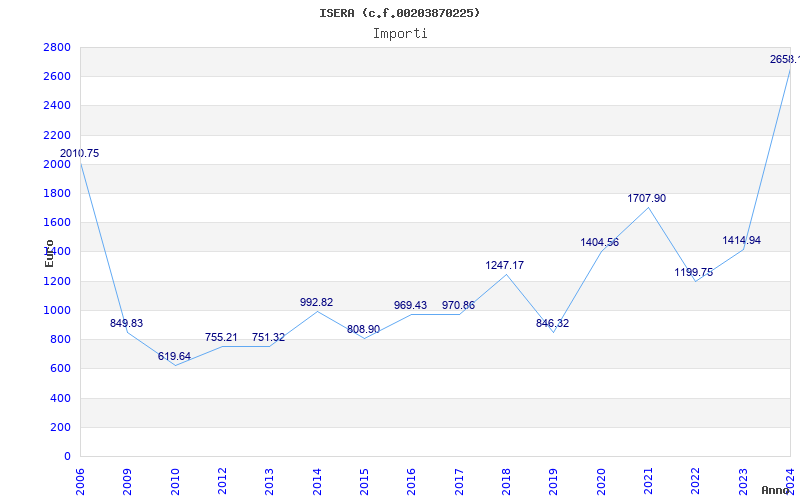
Task: Click the 800 y-axis tick label
Action: [60, 339]
